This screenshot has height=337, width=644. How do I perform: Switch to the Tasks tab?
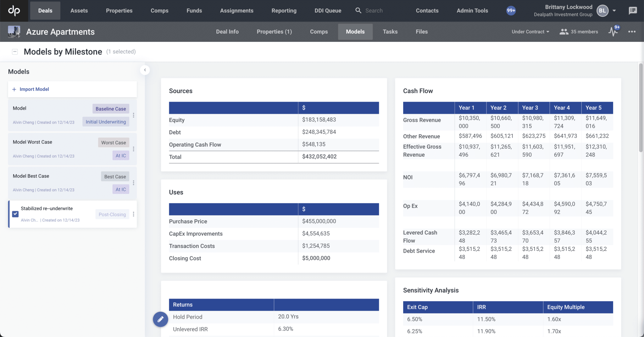click(390, 31)
